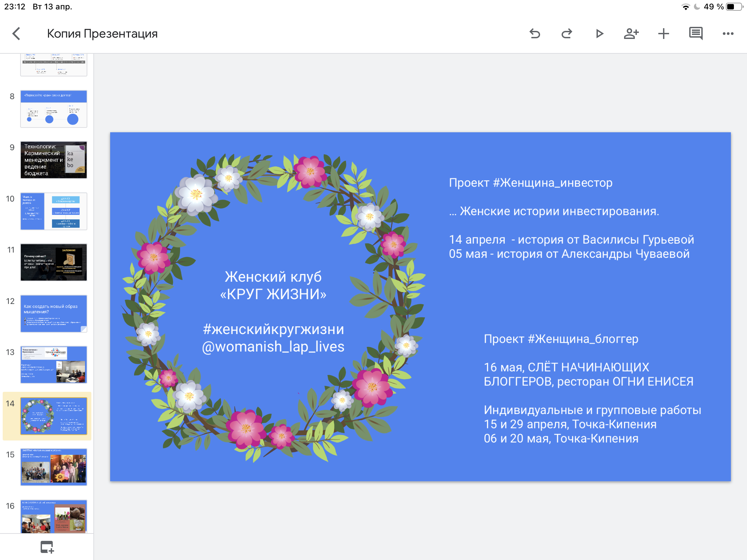747x560 pixels.
Task: Tap the back arrow icon
Action: [16, 34]
